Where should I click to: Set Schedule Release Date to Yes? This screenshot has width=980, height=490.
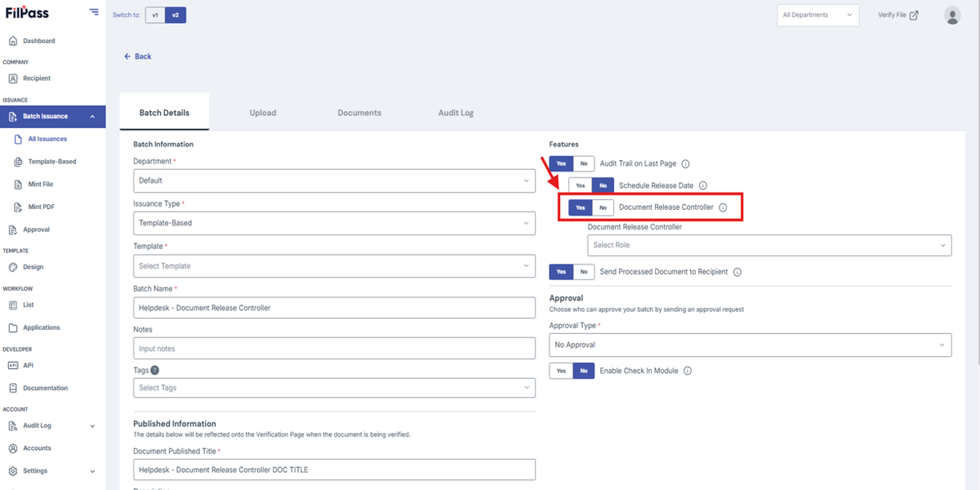(x=580, y=185)
